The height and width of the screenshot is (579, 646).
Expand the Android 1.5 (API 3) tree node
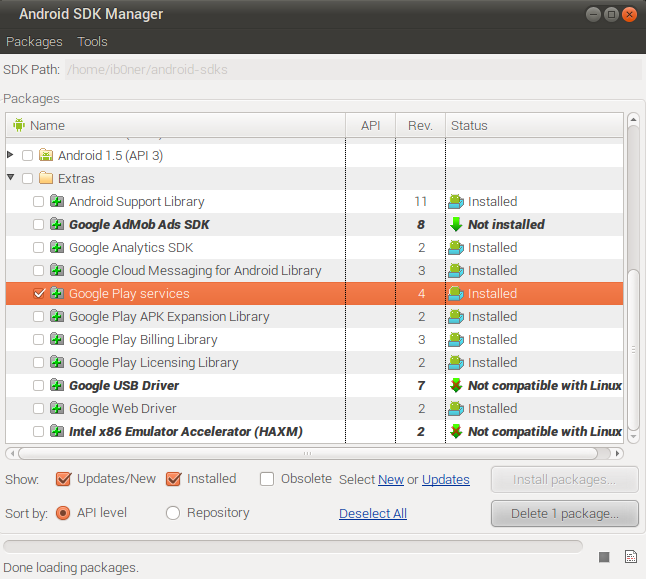click(x=11, y=155)
